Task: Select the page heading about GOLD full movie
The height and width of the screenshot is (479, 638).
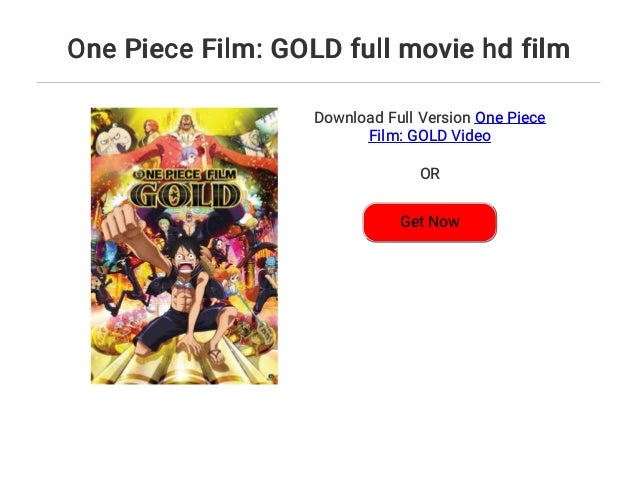Action: 319,48
